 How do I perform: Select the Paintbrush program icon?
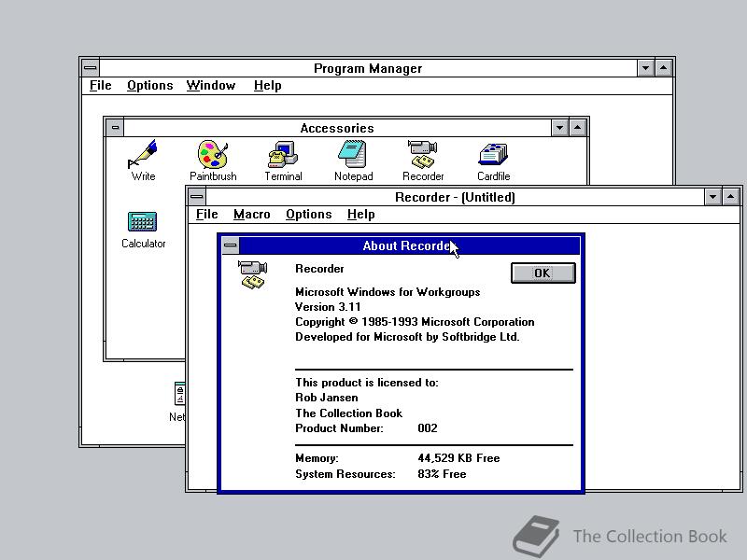pos(213,155)
